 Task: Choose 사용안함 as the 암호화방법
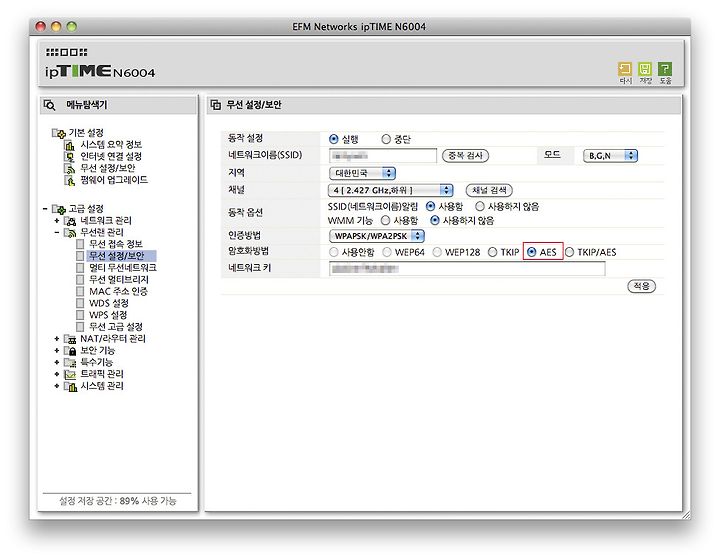(x=334, y=252)
